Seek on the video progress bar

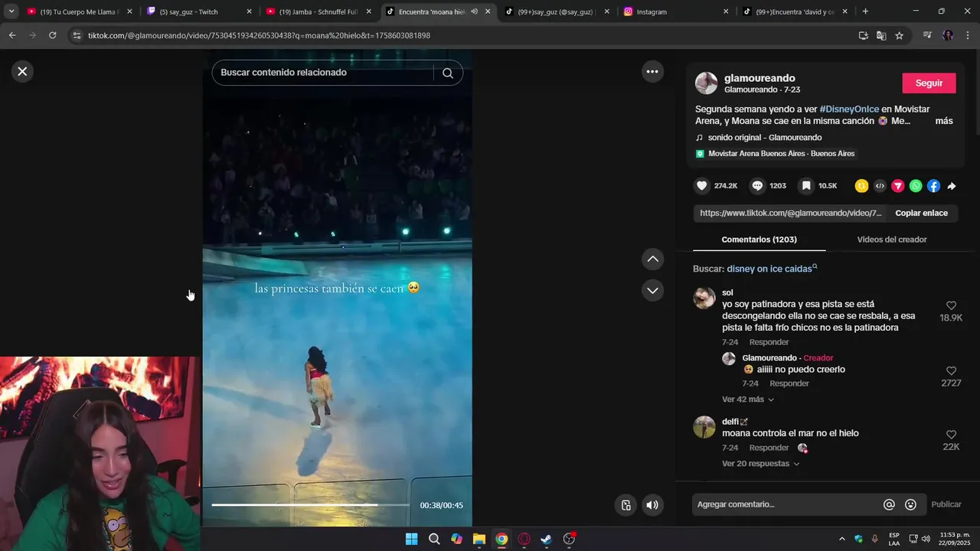310,505
